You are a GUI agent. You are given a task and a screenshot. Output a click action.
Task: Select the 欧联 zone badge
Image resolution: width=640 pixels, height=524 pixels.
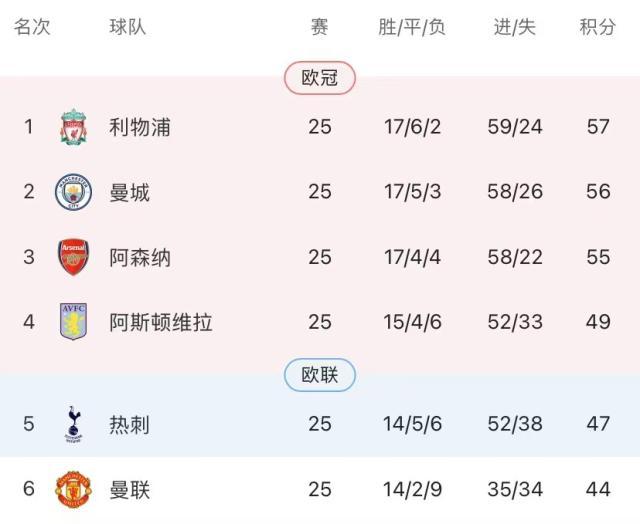pyautogui.click(x=320, y=375)
